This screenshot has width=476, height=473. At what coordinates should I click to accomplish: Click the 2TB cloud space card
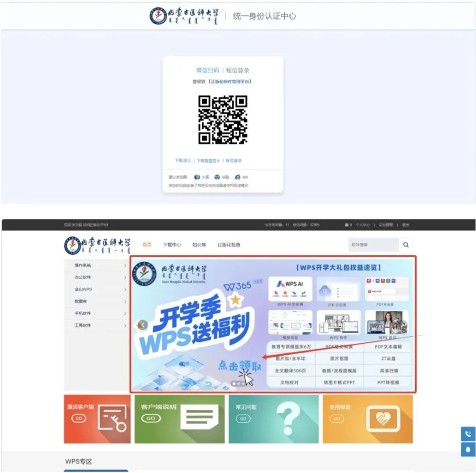[338, 289]
